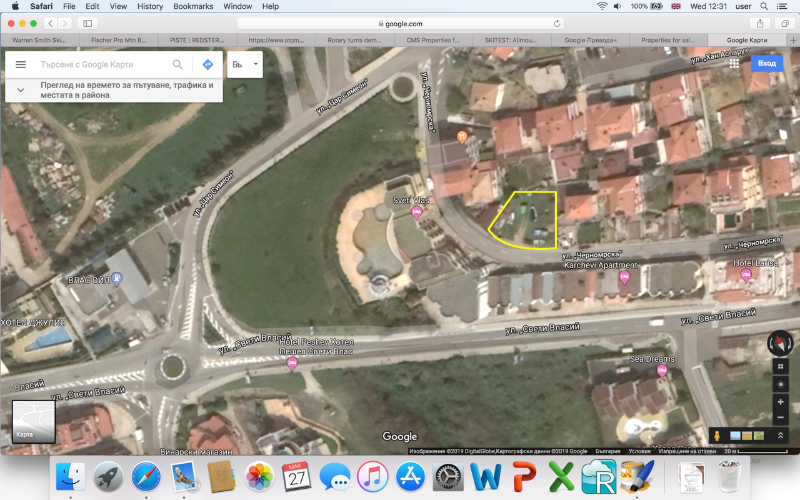Pick up the Street View pegman
The width and height of the screenshot is (800, 500).
(x=717, y=436)
